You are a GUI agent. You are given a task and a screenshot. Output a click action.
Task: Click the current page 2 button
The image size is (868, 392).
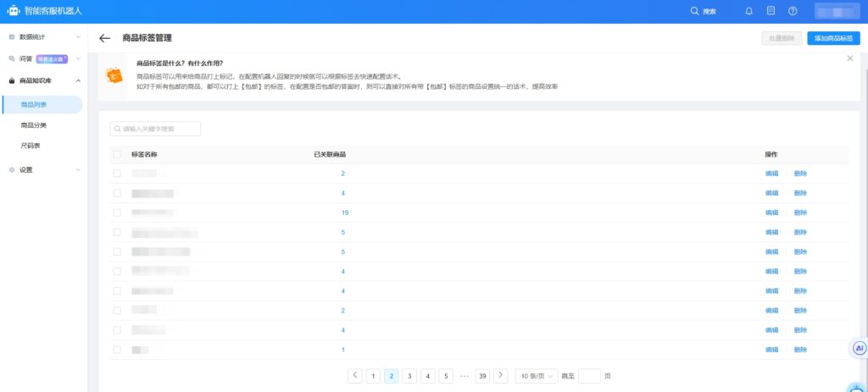coord(392,376)
